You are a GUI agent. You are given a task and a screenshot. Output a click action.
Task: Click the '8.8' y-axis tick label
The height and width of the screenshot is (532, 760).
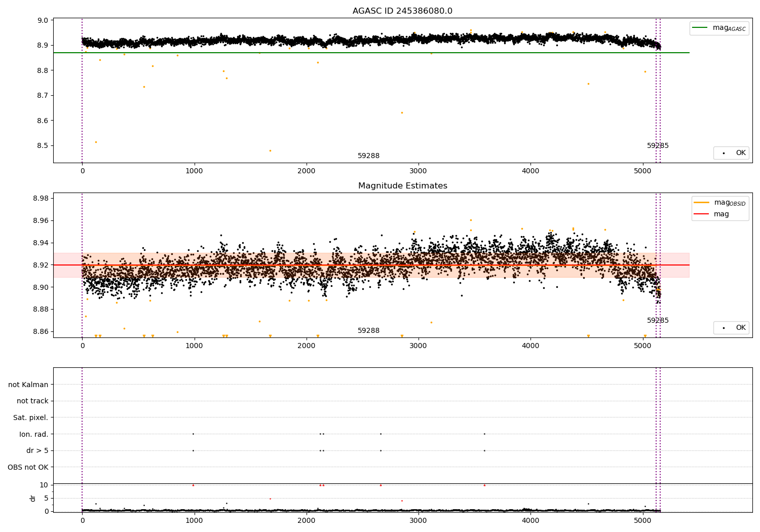coord(43,71)
